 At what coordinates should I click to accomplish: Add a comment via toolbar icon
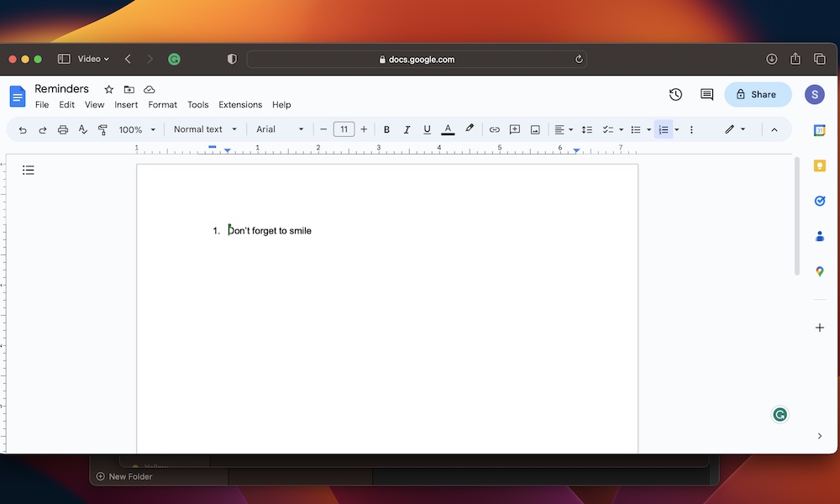[515, 129]
